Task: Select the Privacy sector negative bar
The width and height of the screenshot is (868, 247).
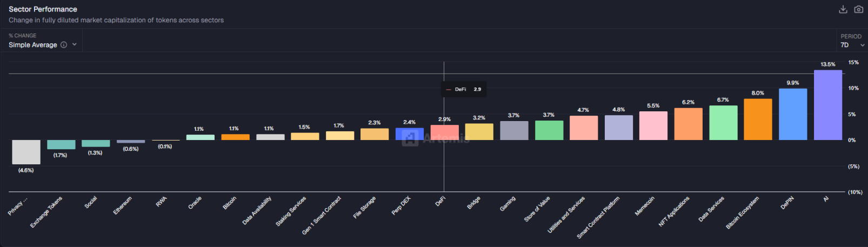Action: click(x=26, y=152)
